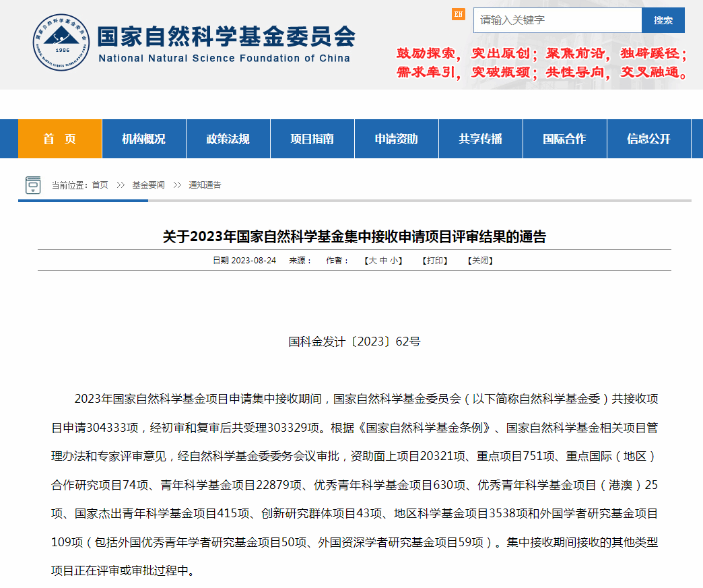Open the 机构概况 menu
This screenshot has height=588, width=703.
(x=143, y=139)
